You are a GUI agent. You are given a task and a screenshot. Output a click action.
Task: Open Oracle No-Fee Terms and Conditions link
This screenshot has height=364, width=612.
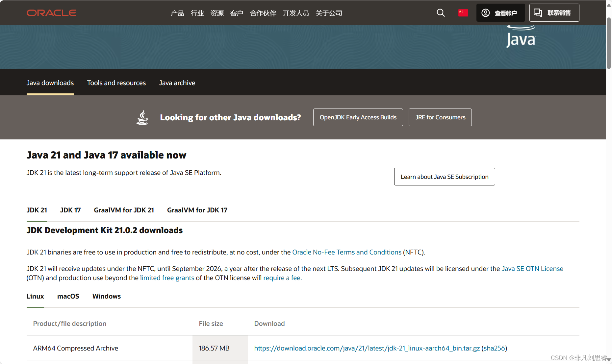[347, 252]
